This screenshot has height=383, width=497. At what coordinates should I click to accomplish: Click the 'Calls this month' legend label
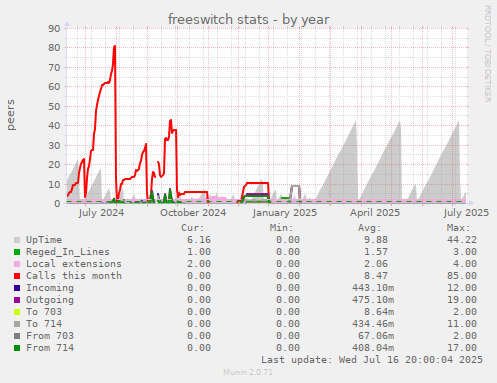tap(74, 276)
